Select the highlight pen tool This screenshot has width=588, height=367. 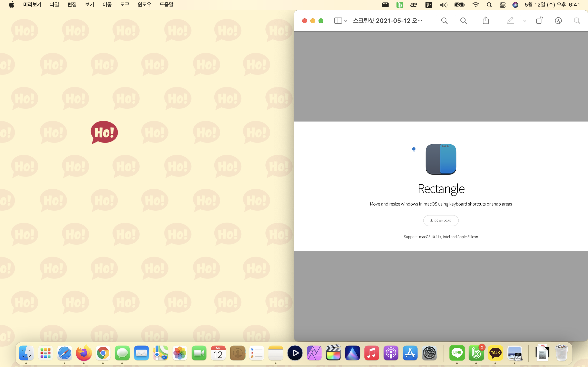[x=510, y=20]
